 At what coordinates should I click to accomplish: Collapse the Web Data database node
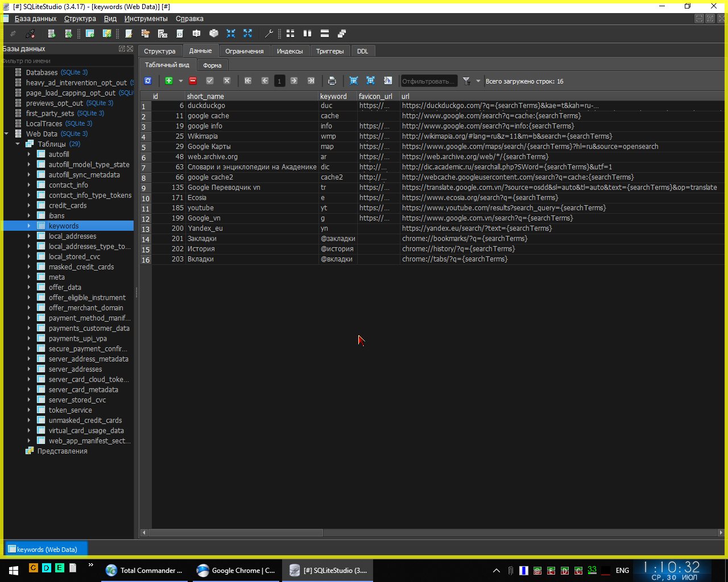(x=6, y=134)
